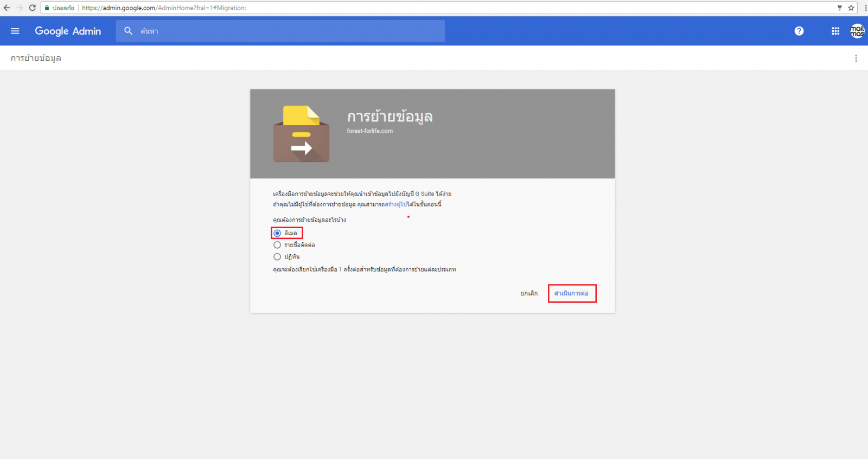Go back with browser back arrow
The image size is (868, 459).
point(7,8)
